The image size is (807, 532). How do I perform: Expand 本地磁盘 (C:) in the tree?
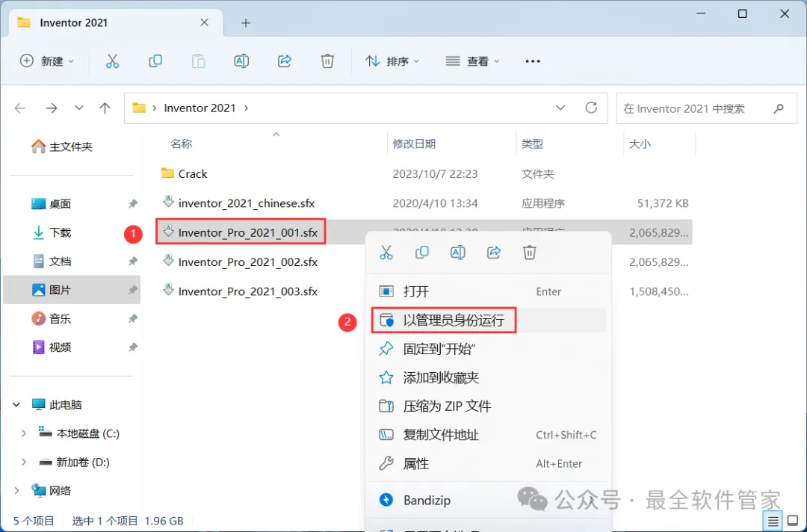[x=24, y=433]
